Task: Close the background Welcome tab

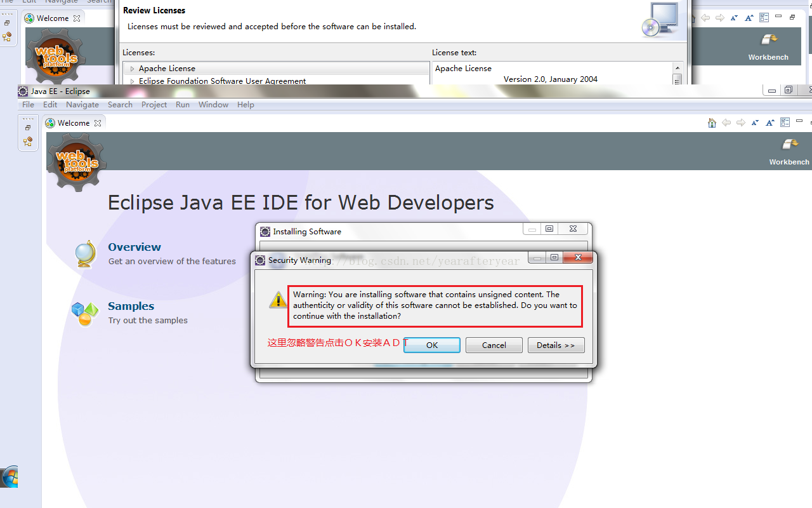Action: [x=77, y=18]
